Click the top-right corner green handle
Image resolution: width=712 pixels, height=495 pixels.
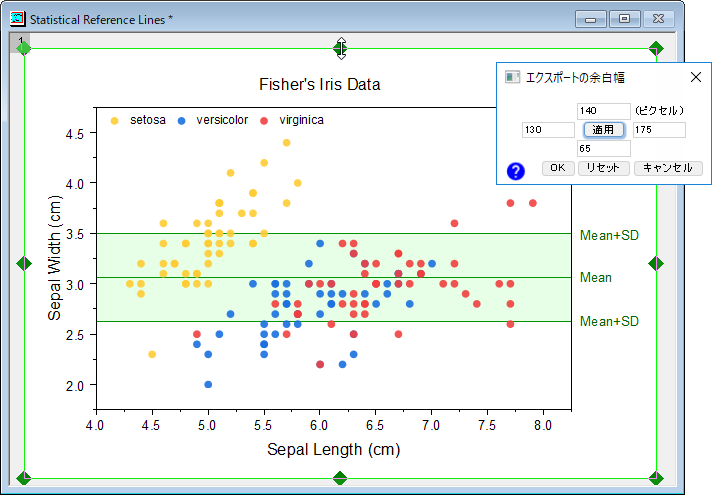point(656,48)
